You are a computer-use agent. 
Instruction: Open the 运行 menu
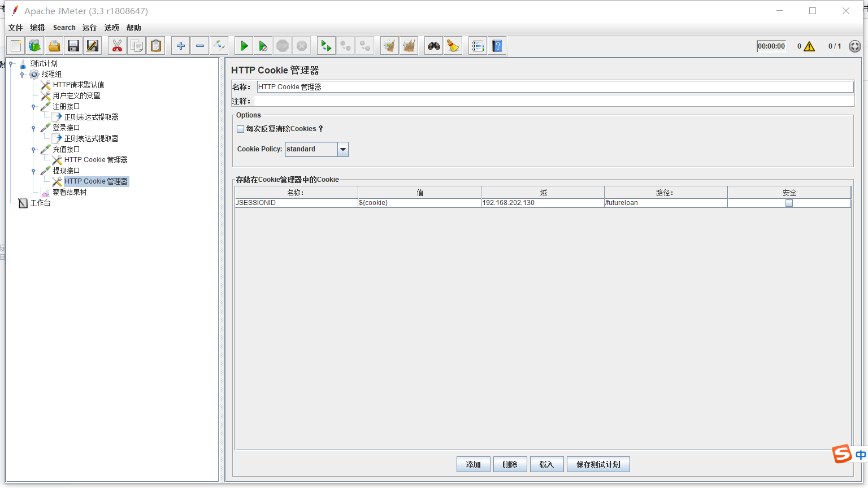(89, 28)
